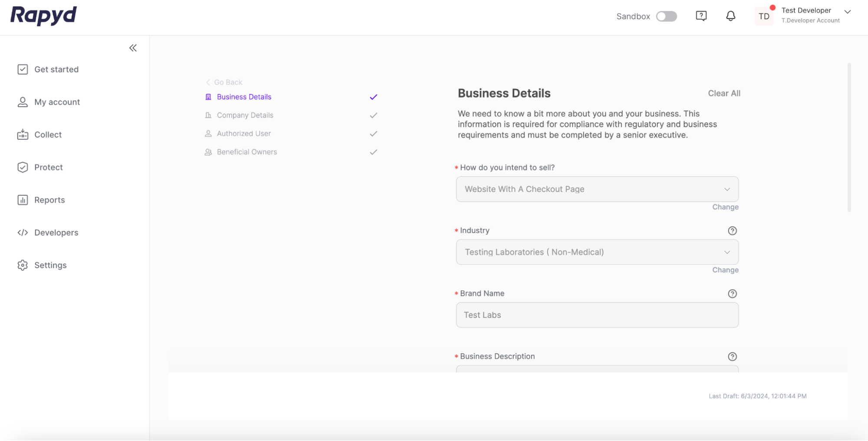Click the TD user avatar
Screen dimensions: 868x441
(764, 16)
